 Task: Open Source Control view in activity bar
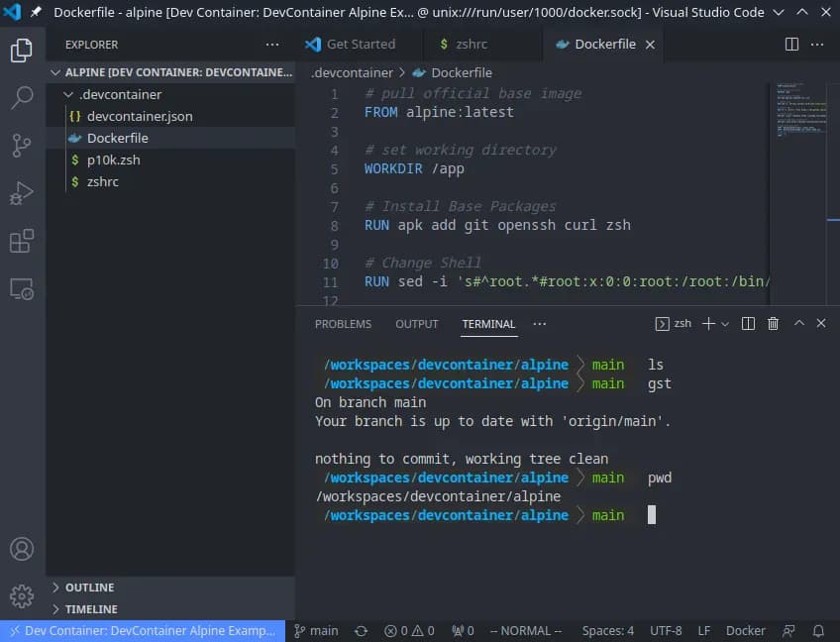22,146
